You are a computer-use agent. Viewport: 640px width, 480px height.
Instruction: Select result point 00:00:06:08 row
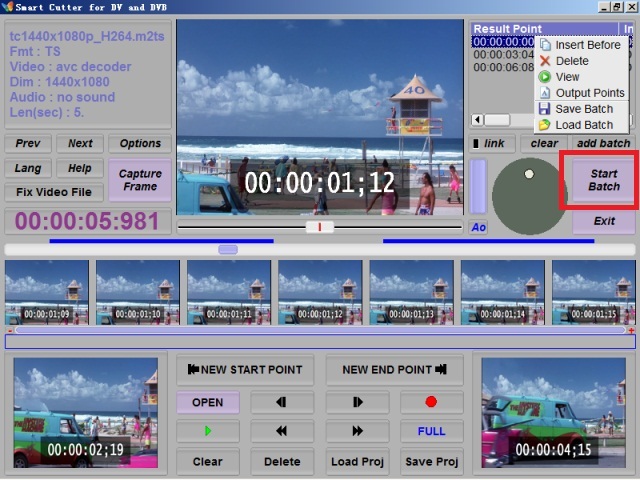[503, 67]
